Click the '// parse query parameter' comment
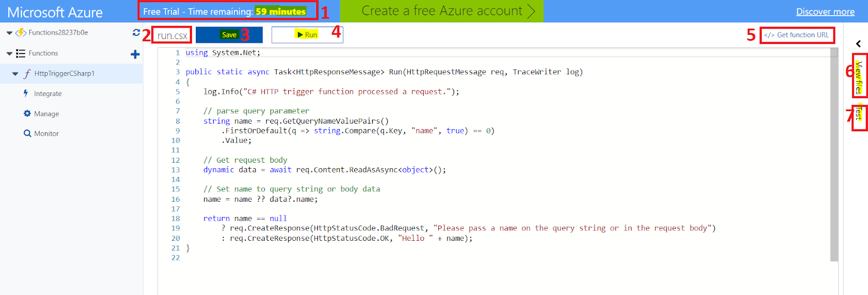The image size is (868, 295). pyautogui.click(x=256, y=111)
